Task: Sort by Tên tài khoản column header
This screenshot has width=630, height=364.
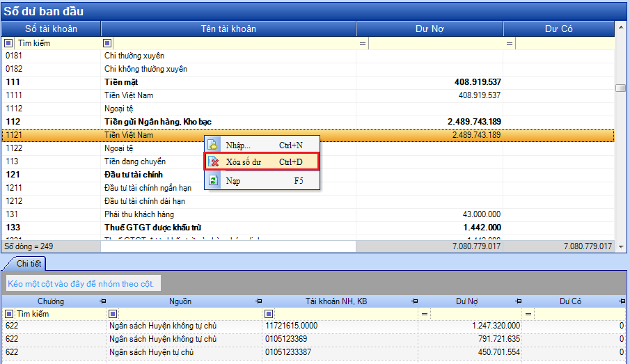Action: (228, 29)
